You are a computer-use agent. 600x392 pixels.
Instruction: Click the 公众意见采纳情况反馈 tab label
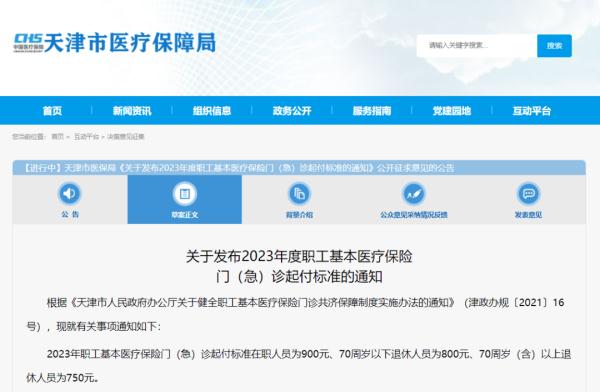(x=414, y=215)
